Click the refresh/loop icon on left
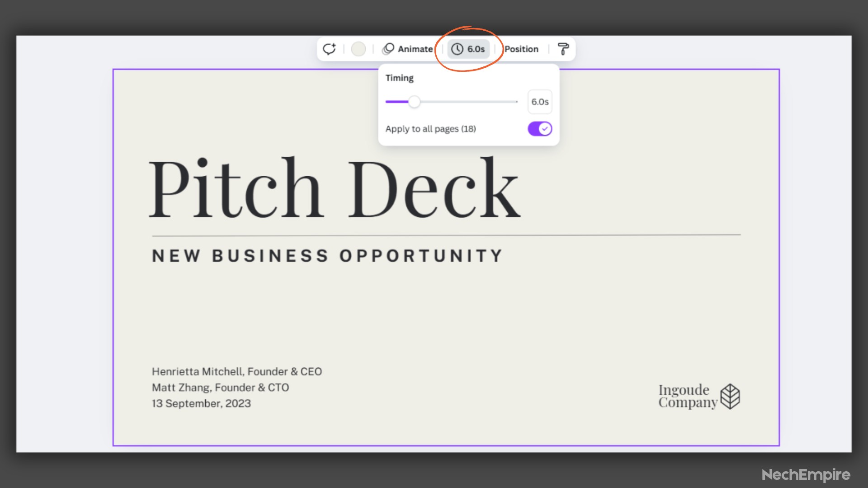Image resolution: width=868 pixels, height=488 pixels. pyautogui.click(x=329, y=49)
